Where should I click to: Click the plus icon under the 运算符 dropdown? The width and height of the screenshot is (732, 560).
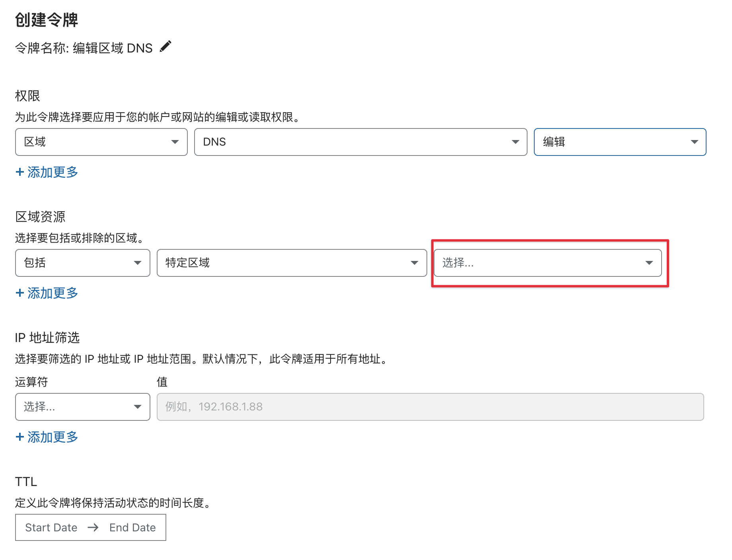tap(19, 437)
